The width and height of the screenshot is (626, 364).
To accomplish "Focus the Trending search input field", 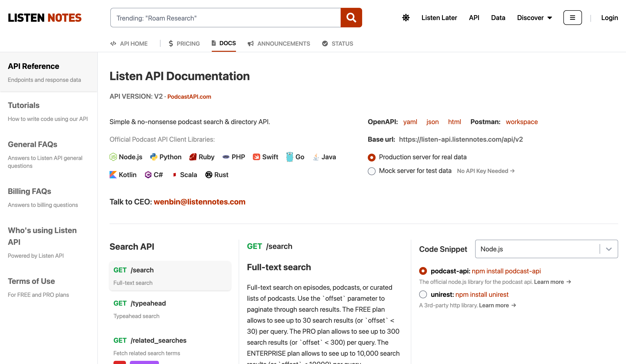I will [225, 18].
